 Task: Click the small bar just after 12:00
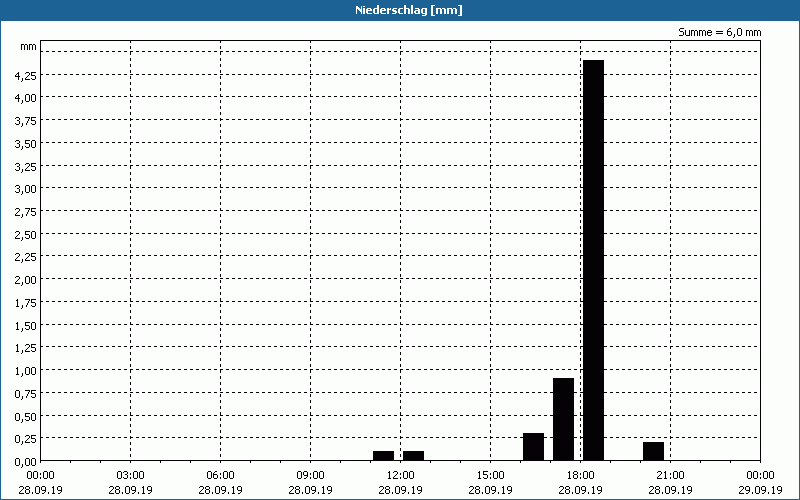click(x=413, y=456)
